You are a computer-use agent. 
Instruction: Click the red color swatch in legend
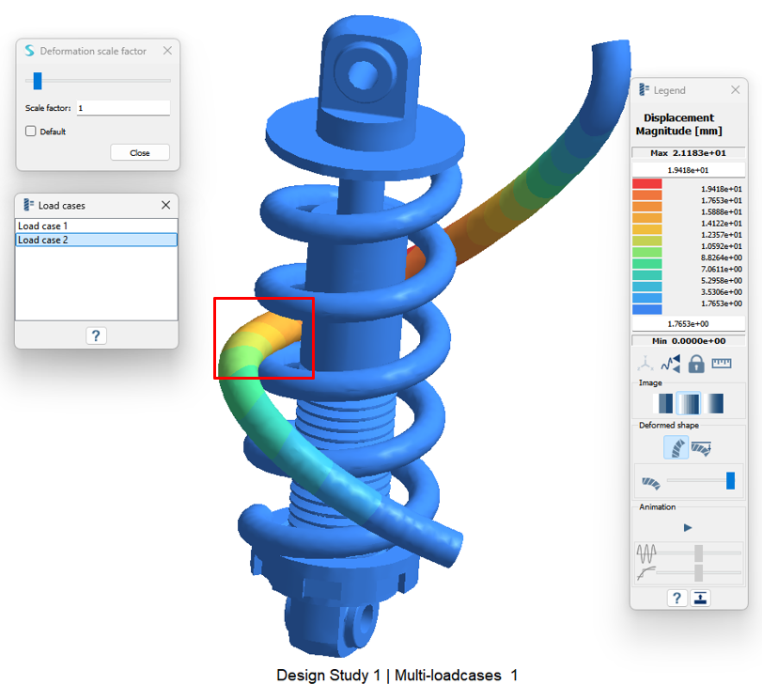(x=647, y=184)
